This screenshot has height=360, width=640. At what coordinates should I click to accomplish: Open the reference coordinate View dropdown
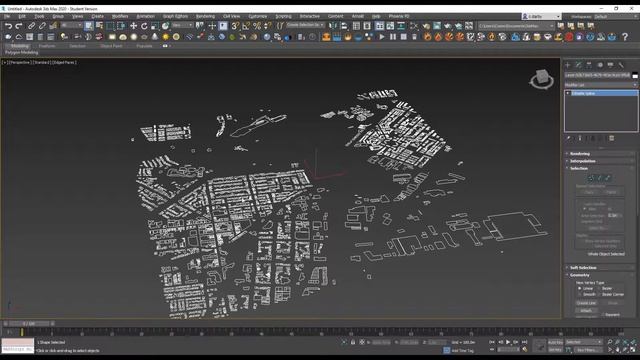(182, 25)
